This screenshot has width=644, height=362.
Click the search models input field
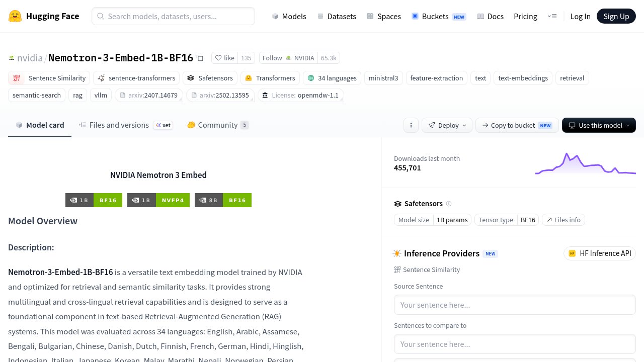tap(173, 16)
